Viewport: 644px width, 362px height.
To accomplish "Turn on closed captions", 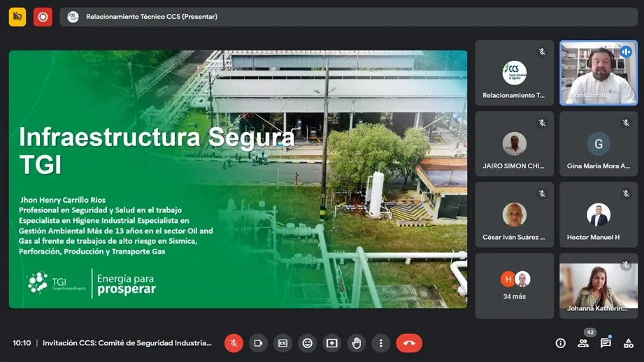I will (283, 343).
